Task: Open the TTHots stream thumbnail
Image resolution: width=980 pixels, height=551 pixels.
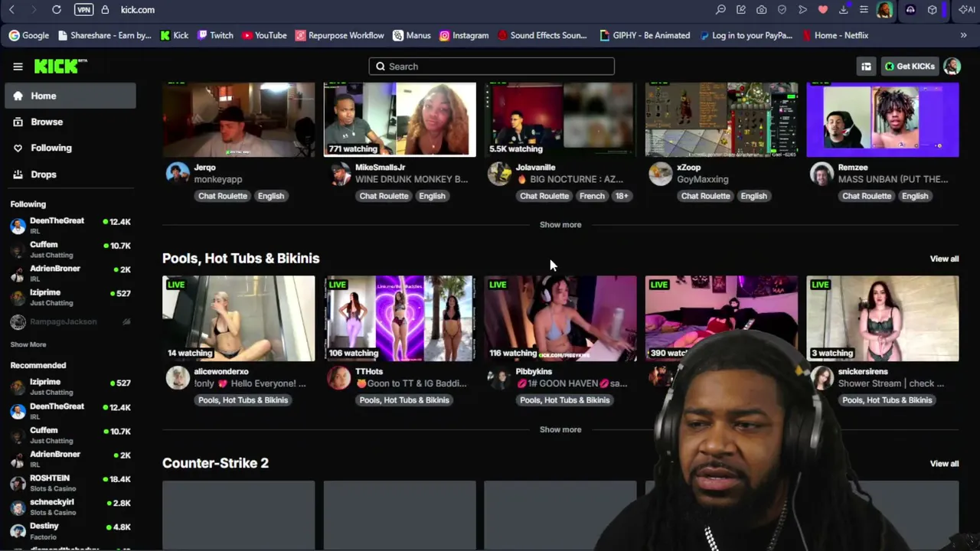Action: click(400, 318)
